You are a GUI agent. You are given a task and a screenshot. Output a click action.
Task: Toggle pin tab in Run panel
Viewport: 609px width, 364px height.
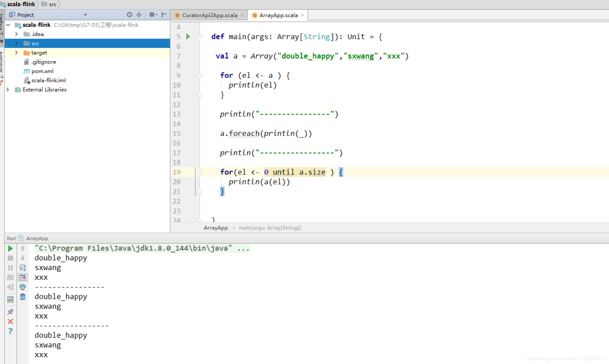coord(10,312)
